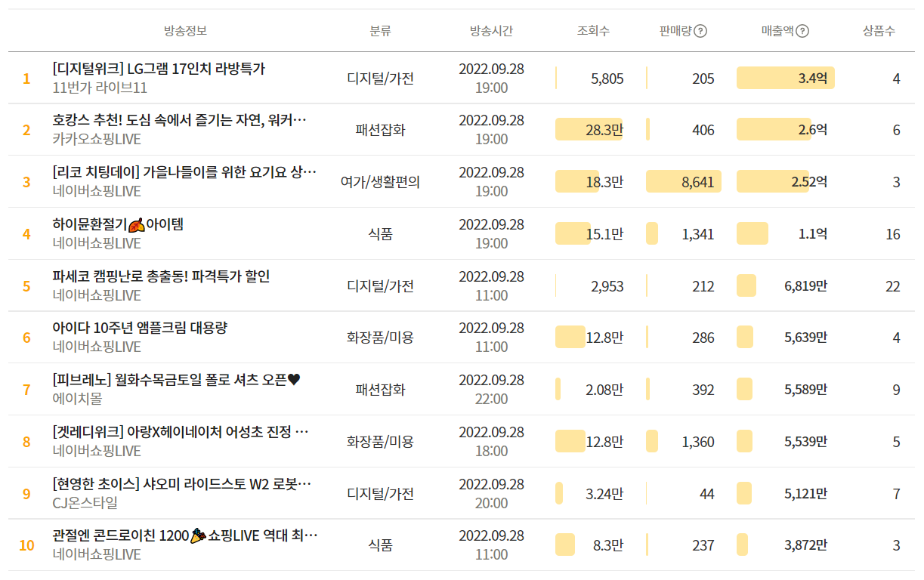Viewport: 924px width, 580px height.
Task: Click the 상품수 column header
Action: pyautogui.click(x=879, y=31)
